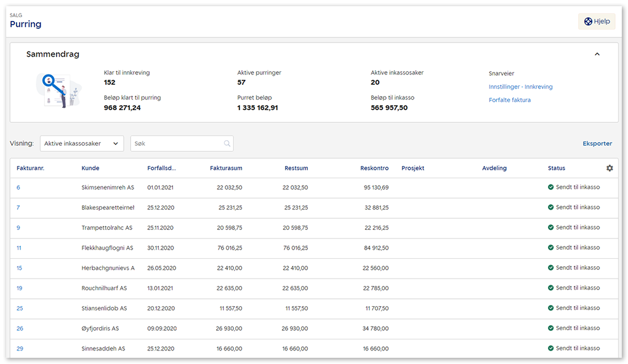
Task: Click the Hjelp lifebuoy icon
Action: point(588,22)
